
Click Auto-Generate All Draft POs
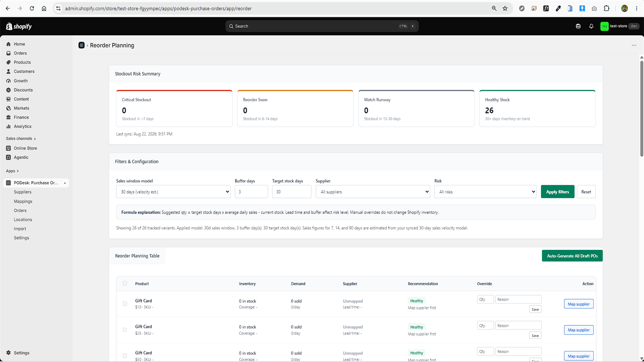(572, 256)
